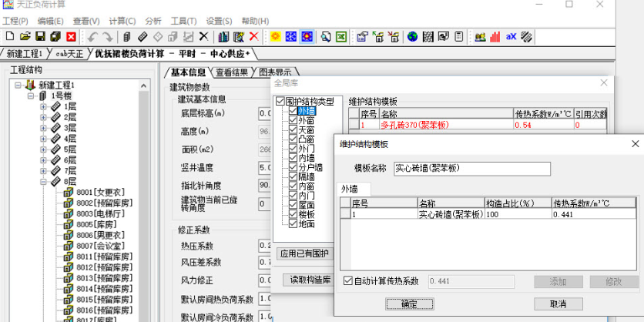
Task: Uncheck the 外窗 checkbox
Action: 293,120
